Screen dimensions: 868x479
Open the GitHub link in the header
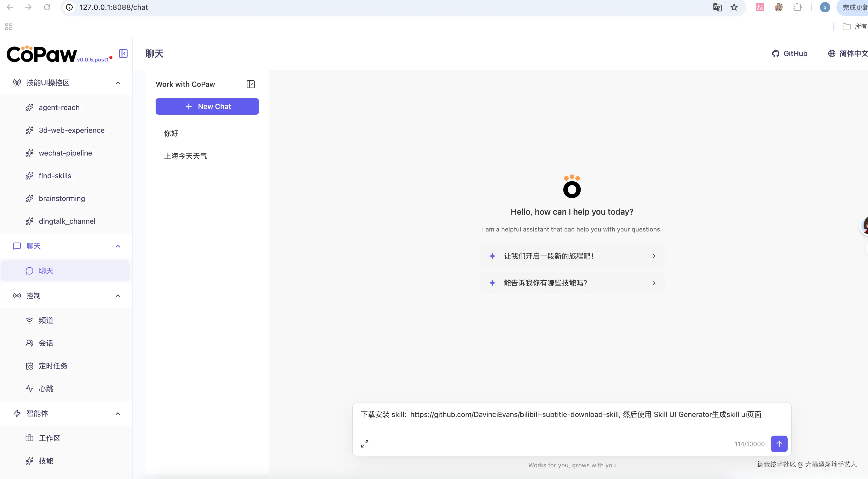pyautogui.click(x=789, y=53)
